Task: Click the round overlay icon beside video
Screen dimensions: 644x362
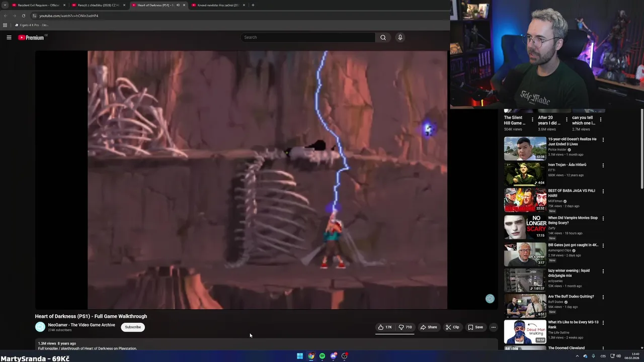Action: click(x=490, y=299)
